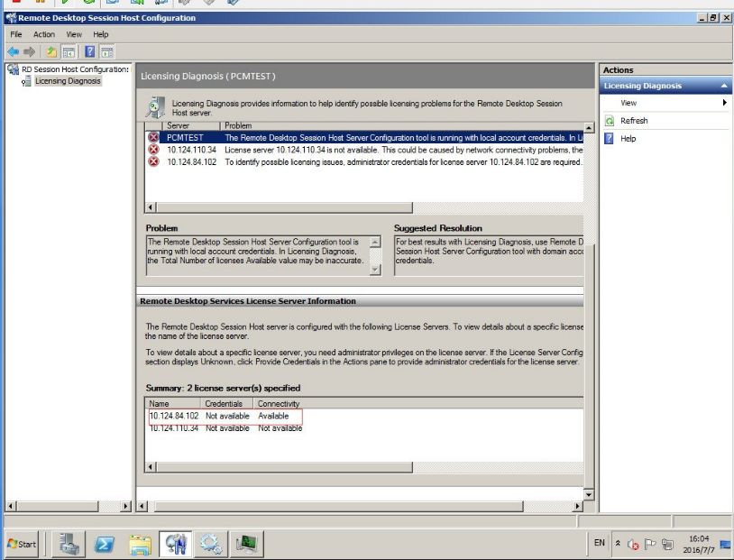Screen dimensions: 734x560
Task: Open Windows Explorer from the taskbar
Action: point(140,544)
